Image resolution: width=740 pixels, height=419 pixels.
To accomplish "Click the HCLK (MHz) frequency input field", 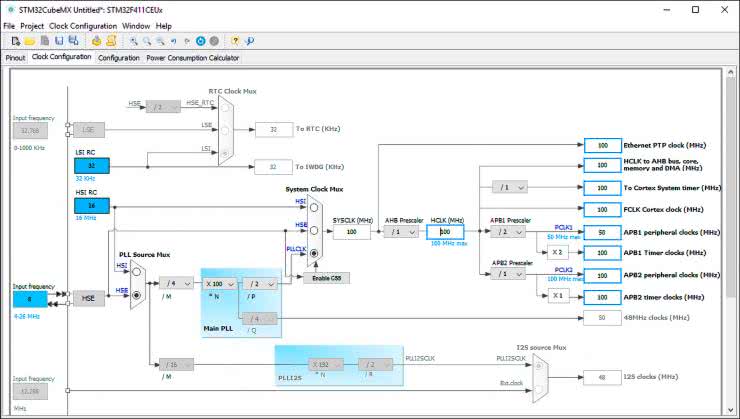I will [445, 231].
